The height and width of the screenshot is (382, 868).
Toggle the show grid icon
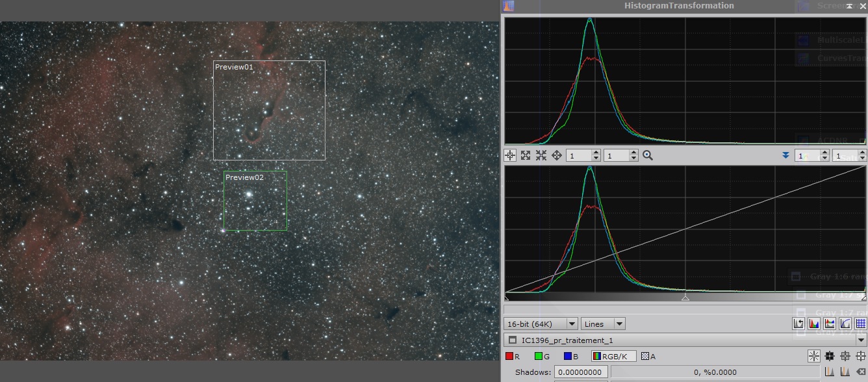coord(861,324)
